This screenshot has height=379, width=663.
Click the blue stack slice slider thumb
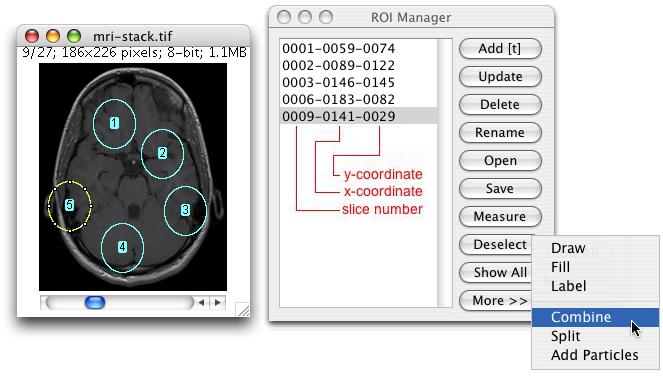point(95,302)
